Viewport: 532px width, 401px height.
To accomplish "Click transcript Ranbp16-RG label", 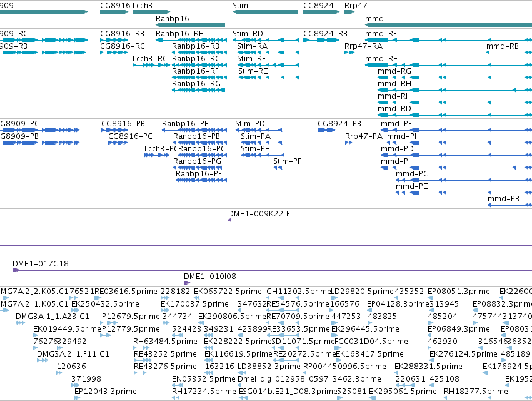I will tap(196, 84).
